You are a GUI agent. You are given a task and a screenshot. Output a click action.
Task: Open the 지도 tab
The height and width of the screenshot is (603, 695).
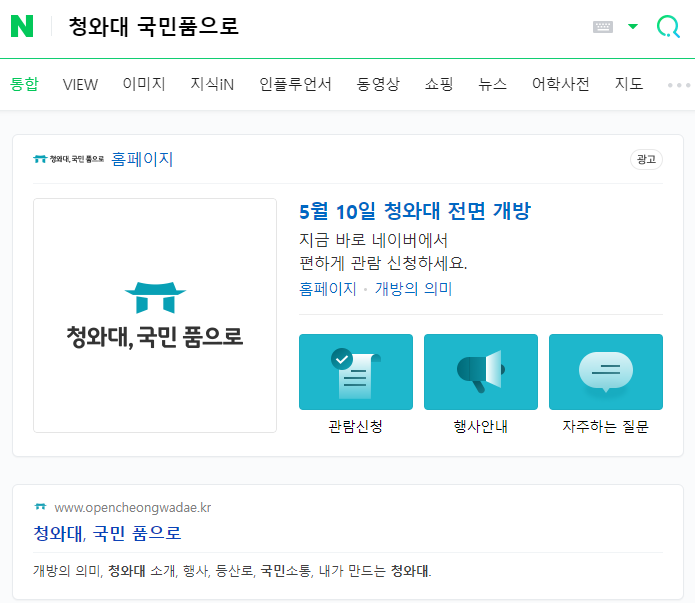629,84
